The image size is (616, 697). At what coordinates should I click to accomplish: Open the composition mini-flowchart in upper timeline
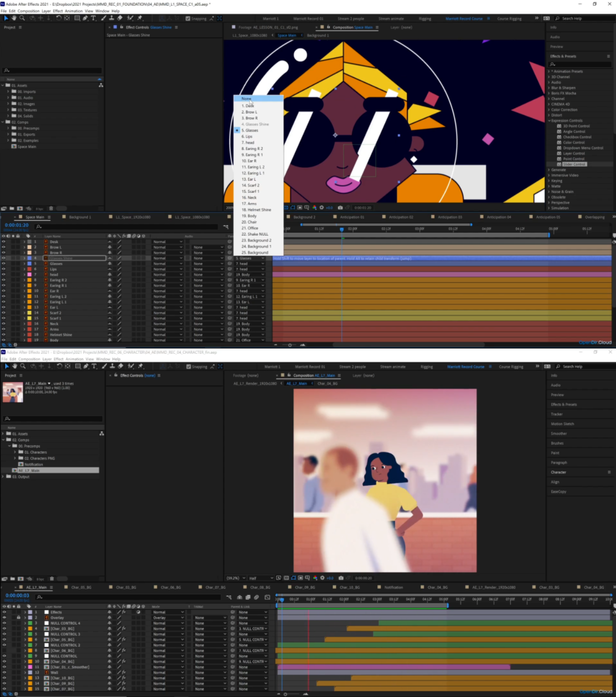[226, 227]
